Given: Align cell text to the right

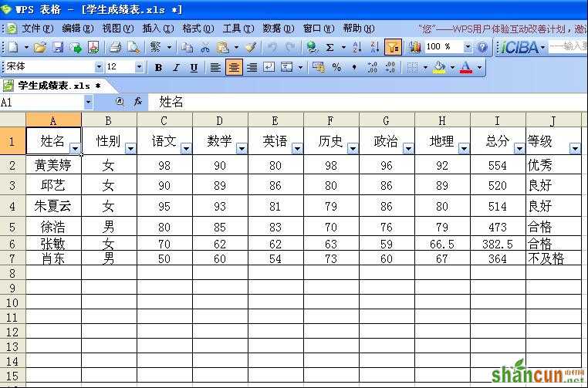Looking at the screenshot, I should 252,67.
